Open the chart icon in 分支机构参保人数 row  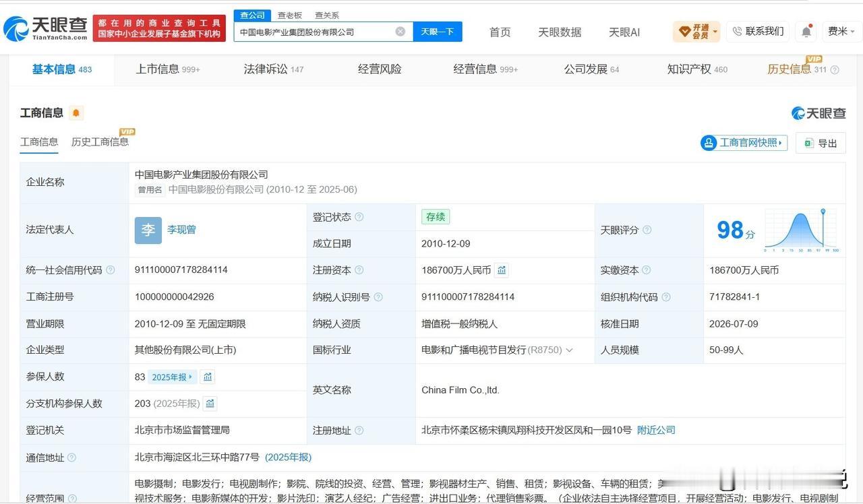tap(210, 404)
